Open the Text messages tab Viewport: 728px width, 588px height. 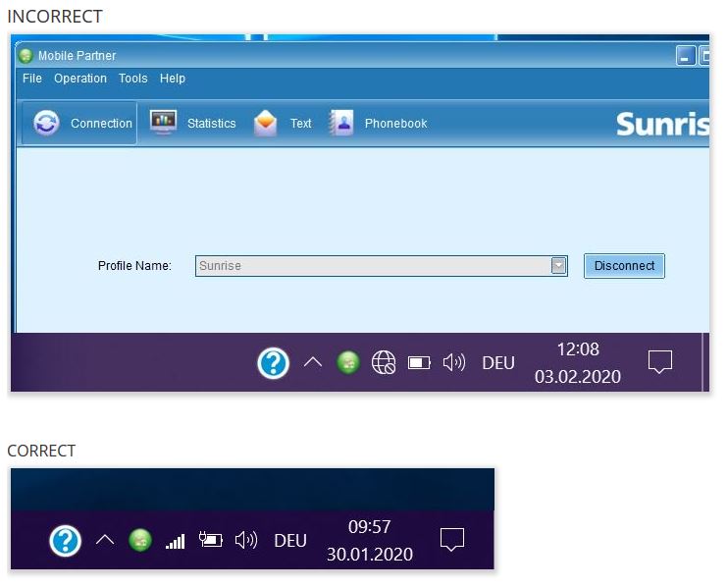coord(283,123)
